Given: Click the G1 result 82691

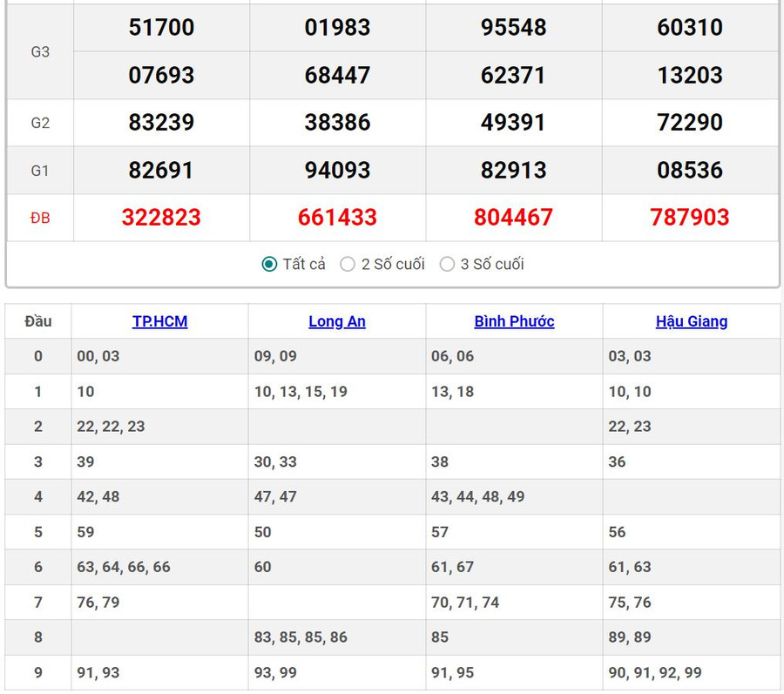Looking at the screenshot, I should point(161,170).
